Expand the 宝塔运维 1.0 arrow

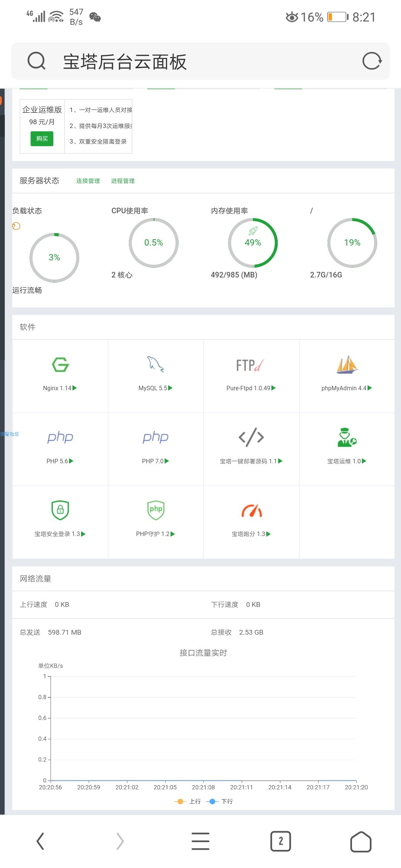coord(364,461)
